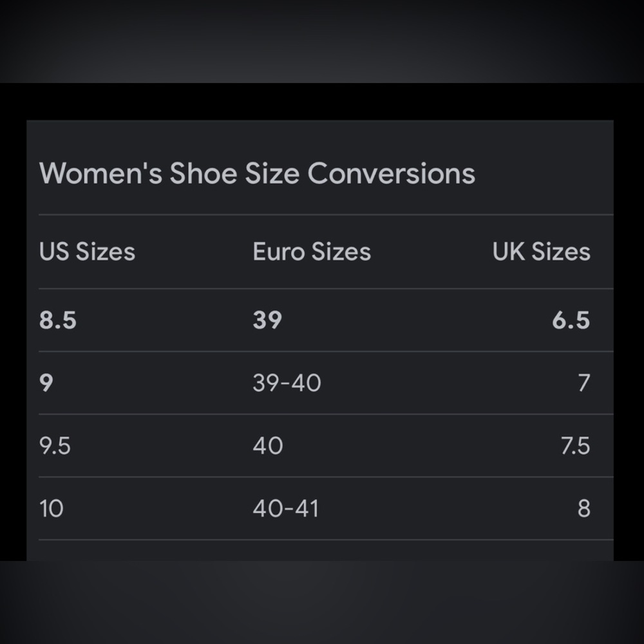Select the Euro size 39-40 cell
Viewport: 644px width, 644px height.
click(287, 383)
